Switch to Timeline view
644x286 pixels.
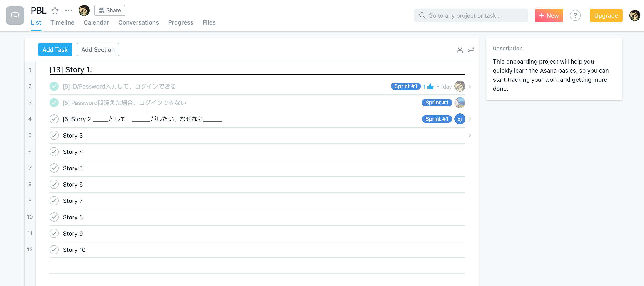point(62,22)
